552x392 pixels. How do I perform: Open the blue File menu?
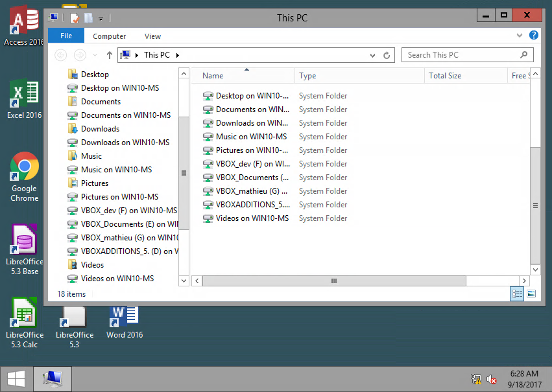tap(66, 36)
